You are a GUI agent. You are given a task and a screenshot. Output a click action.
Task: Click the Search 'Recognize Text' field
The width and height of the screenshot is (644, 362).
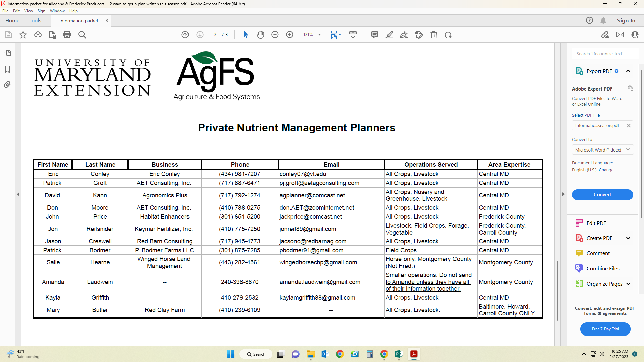point(605,54)
